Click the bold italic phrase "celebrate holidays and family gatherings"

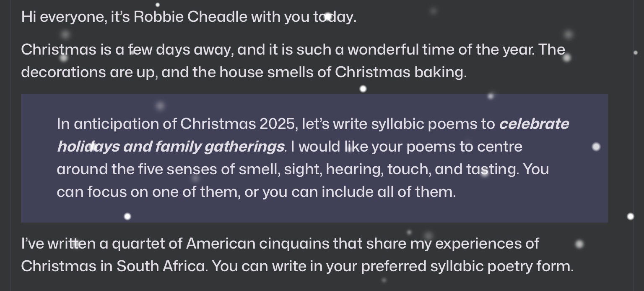pyautogui.click(x=171, y=147)
